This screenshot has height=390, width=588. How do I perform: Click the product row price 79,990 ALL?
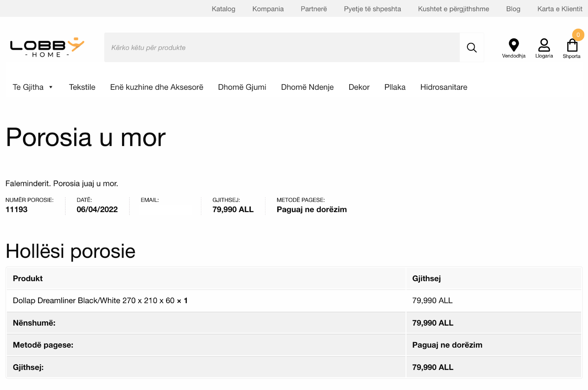click(432, 300)
